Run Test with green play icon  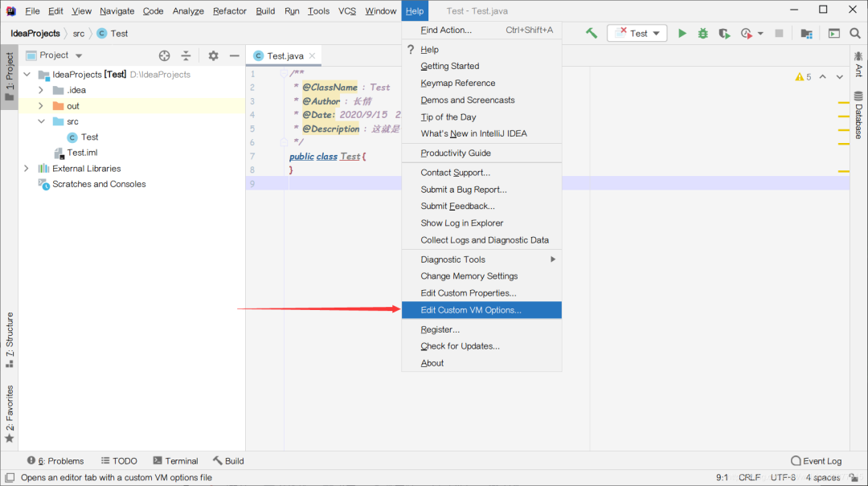click(x=682, y=33)
